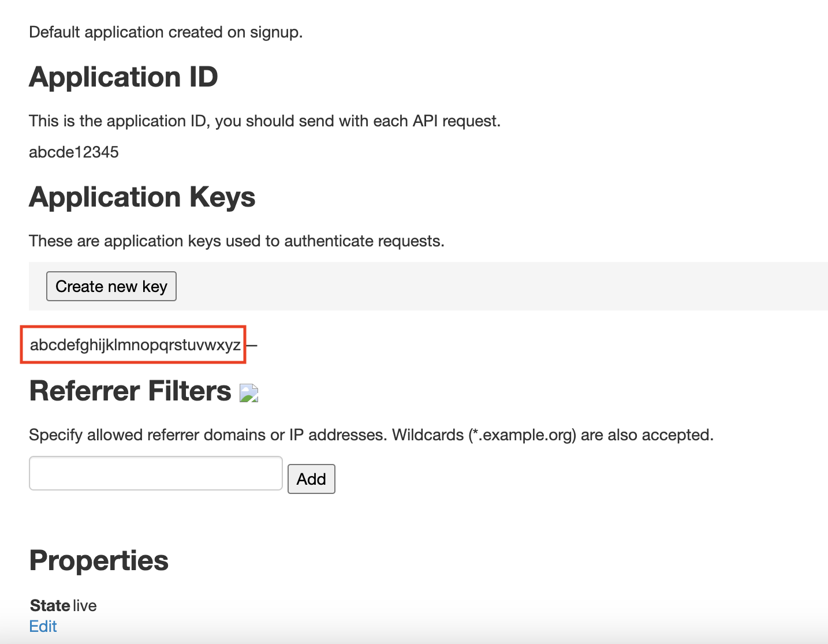Focus the referrer domain input field
The height and width of the screenshot is (644, 828).
[x=156, y=473]
